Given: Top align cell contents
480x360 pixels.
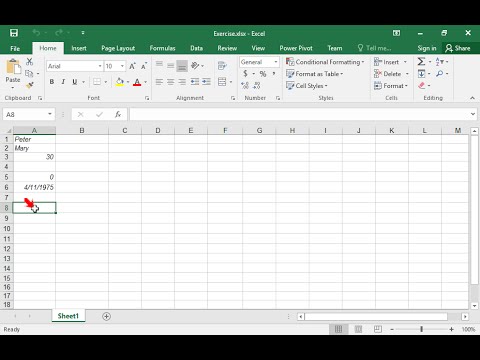Looking at the screenshot, I should pos(159,65).
